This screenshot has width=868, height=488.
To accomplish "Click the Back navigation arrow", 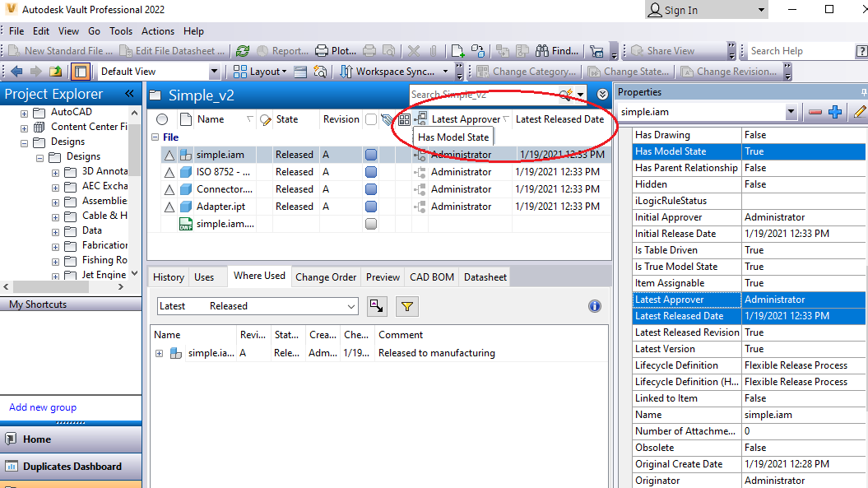I will (x=16, y=72).
